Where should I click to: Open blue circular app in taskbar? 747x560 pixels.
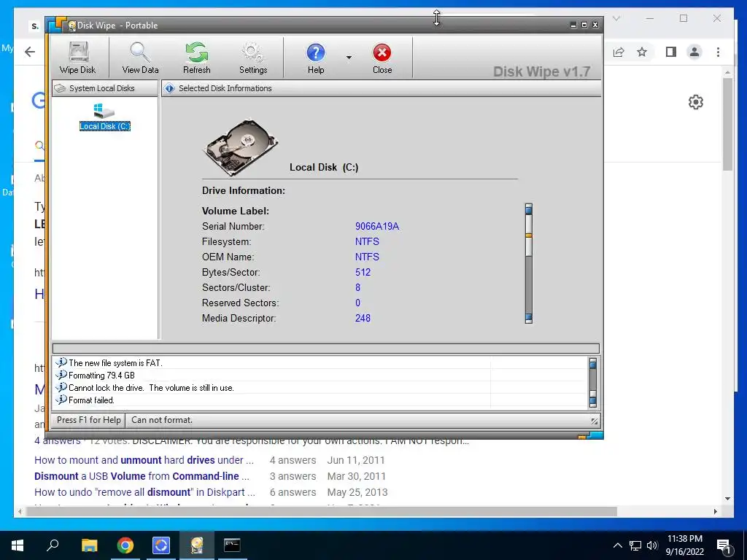161,545
